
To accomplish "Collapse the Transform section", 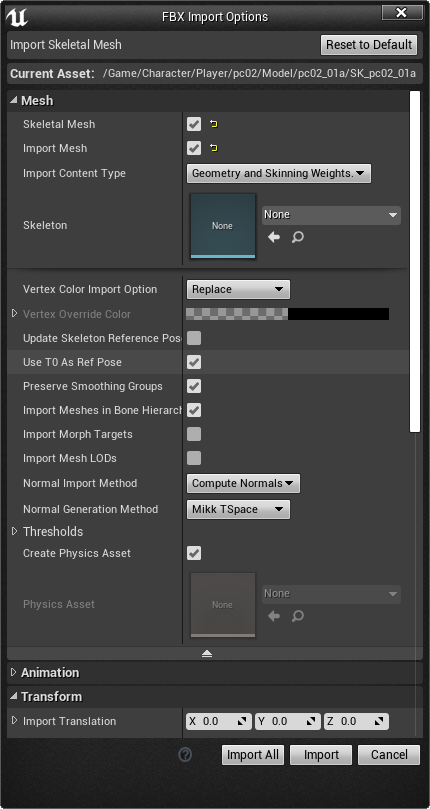I will (x=14, y=697).
